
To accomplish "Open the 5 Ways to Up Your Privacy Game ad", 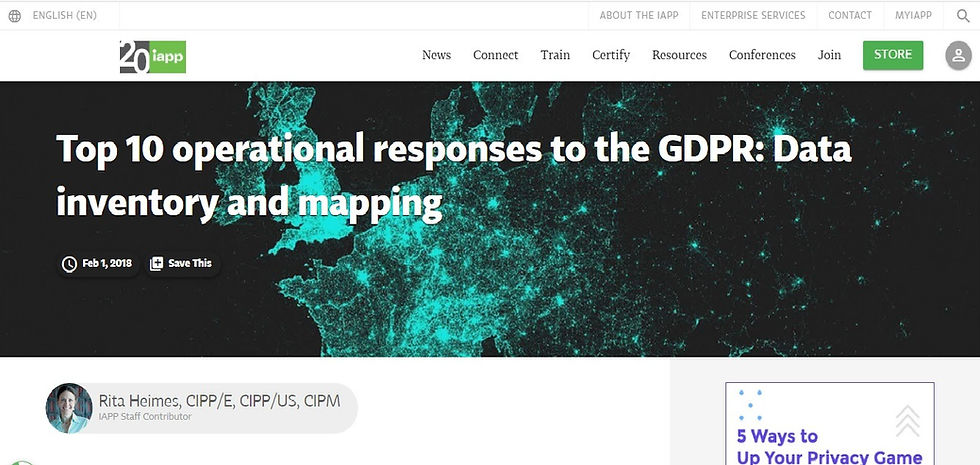I will [829, 424].
